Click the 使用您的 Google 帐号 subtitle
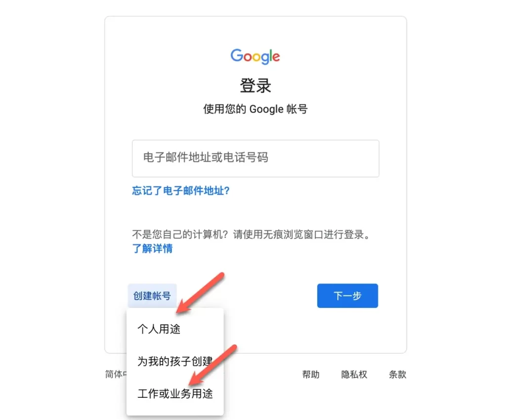Image resolution: width=506 pixels, height=420 pixels. click(255, 109)
